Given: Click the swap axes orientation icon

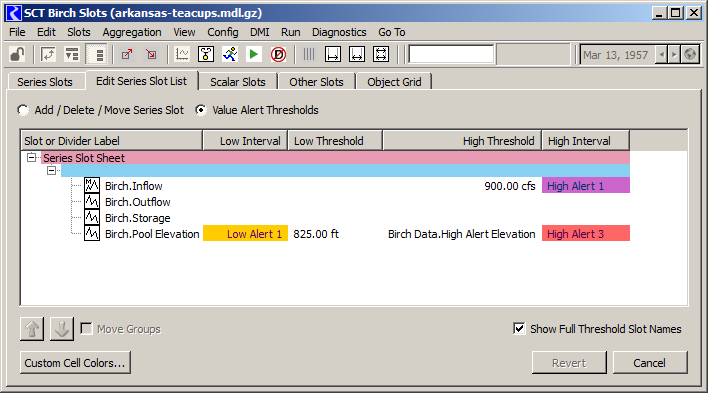Looking at the screenshot, I should (x=48, y=55).
